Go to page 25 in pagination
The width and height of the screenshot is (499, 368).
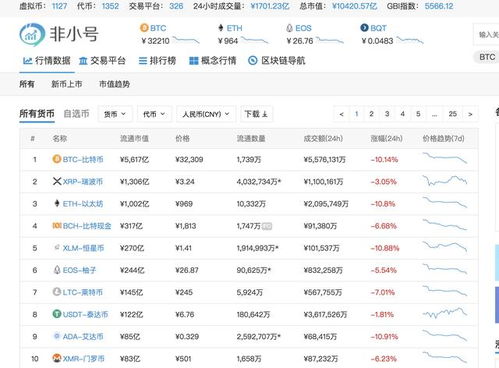point(452,114)
